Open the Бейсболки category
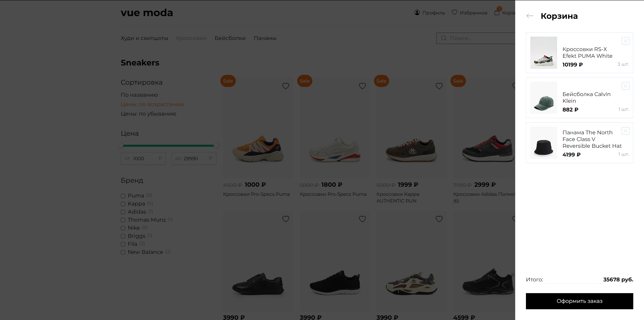Screen dimensions: 644x320 pos(230,38)
